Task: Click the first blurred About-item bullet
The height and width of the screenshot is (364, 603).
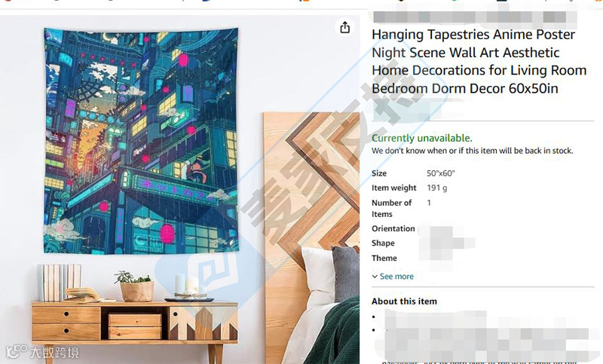Action: 435,317
